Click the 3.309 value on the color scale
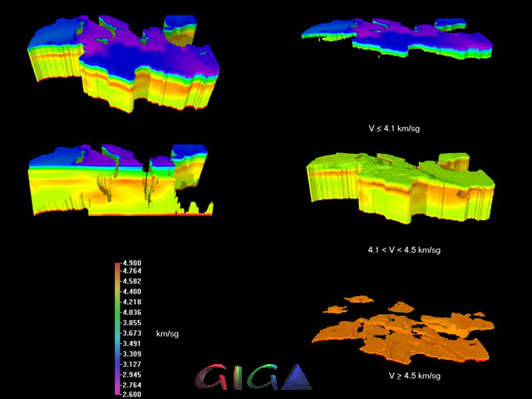532x399 pixels. (x=131, y=354)
